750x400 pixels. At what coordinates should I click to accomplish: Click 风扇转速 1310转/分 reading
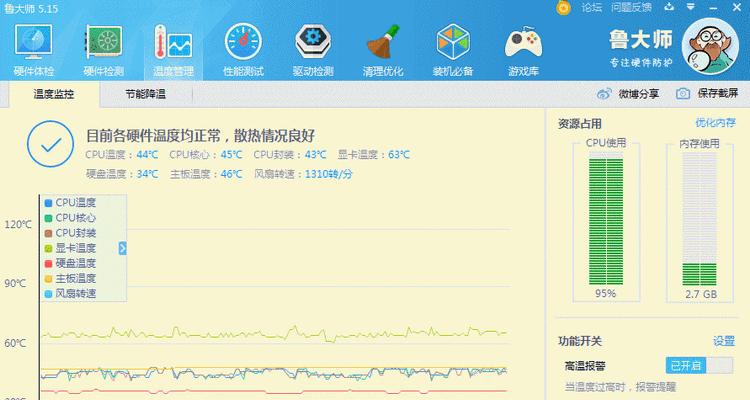(303, 174)
